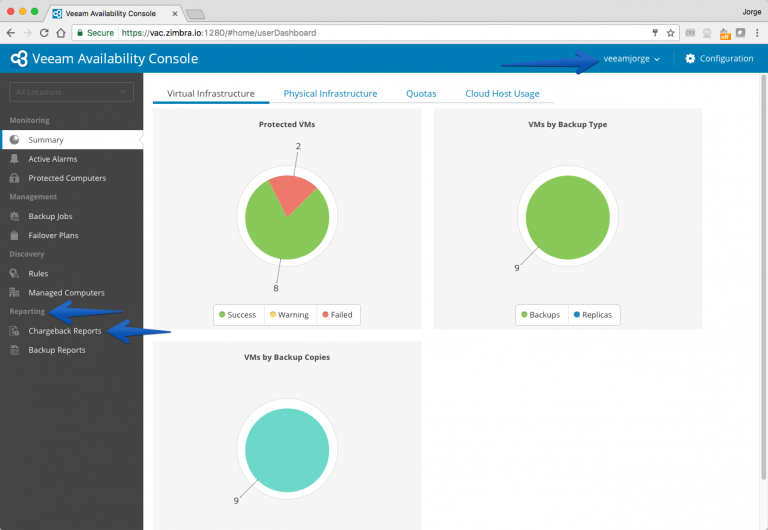Click the red Failed slice of the pie
The width and height of the screenshot is (768, 530).
292,192
